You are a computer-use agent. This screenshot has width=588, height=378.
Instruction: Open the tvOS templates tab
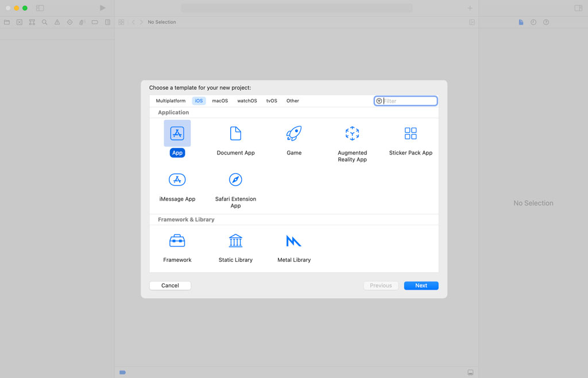coord(272,101)
